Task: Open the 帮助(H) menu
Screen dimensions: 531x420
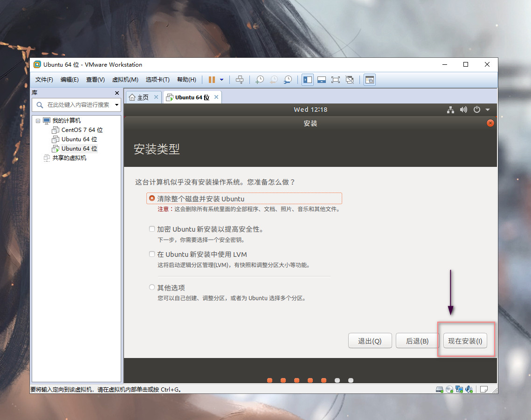Action: click(x=186, y=80)
